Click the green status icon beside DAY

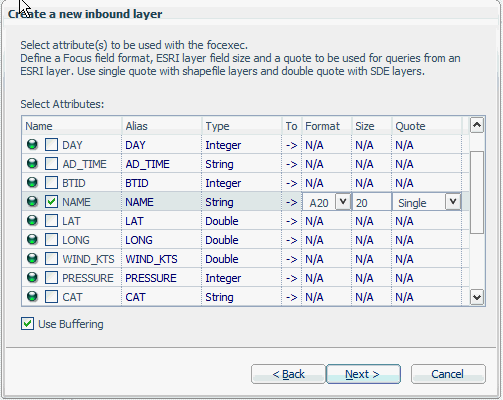click(32, 145)
